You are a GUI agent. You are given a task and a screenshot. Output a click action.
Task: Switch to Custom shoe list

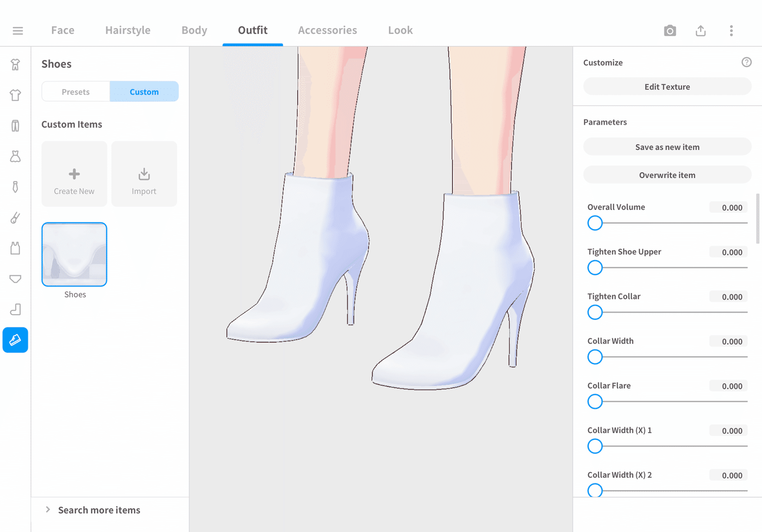point(144,92)
